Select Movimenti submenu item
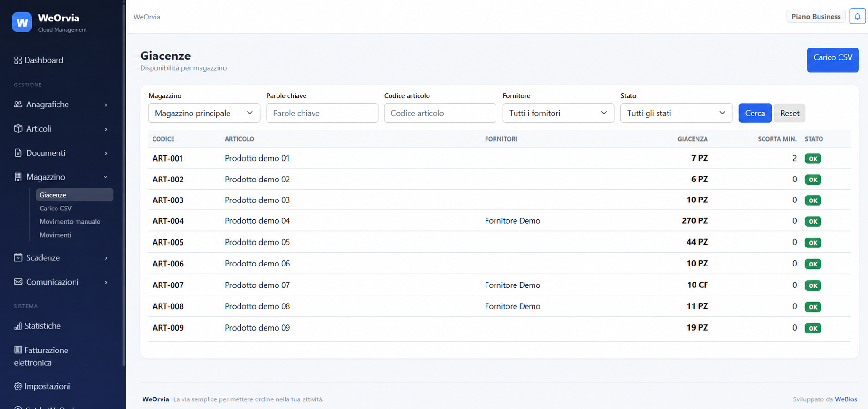Viewport: 868px width, 409px height. pos(55,235)
